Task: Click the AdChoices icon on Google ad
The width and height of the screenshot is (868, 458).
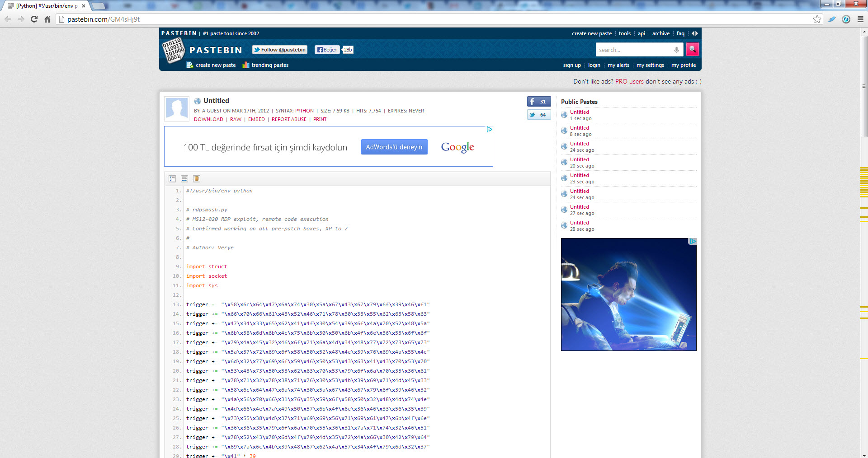Action: point(489,130)
